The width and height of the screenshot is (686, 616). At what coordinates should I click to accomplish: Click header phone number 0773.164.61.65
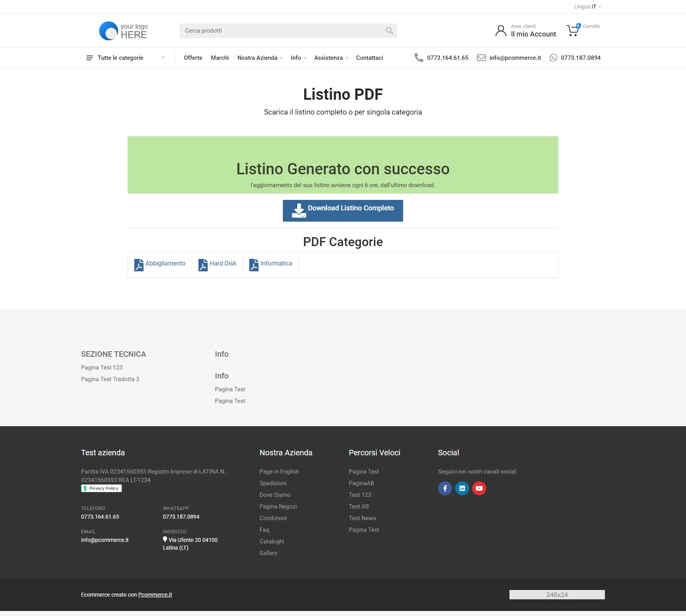pos(448,58)
